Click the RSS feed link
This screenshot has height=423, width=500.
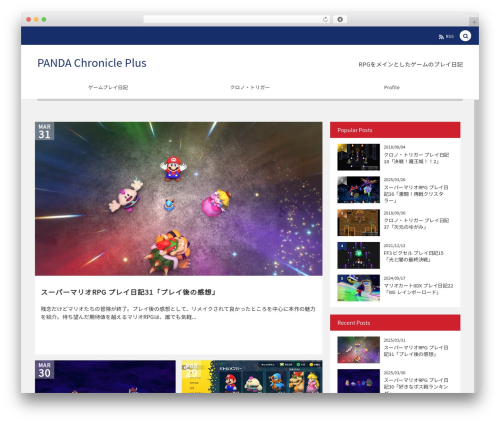coord(446,36)
